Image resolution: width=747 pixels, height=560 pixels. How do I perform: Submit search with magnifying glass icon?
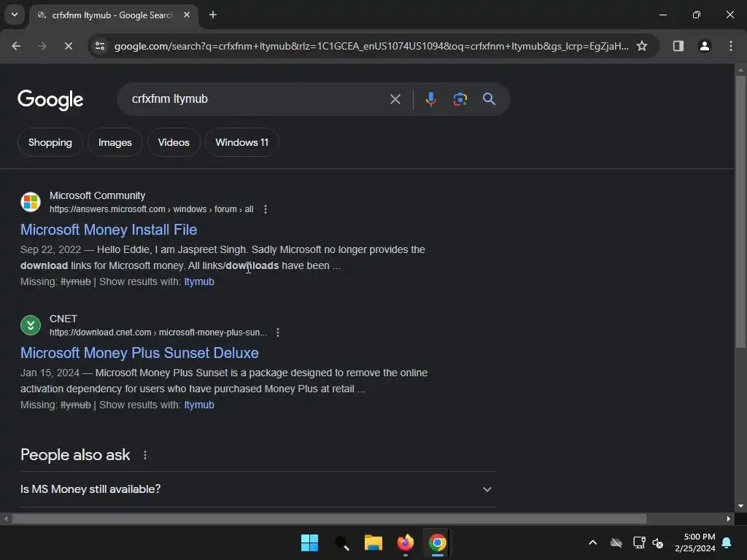[489, 99]
